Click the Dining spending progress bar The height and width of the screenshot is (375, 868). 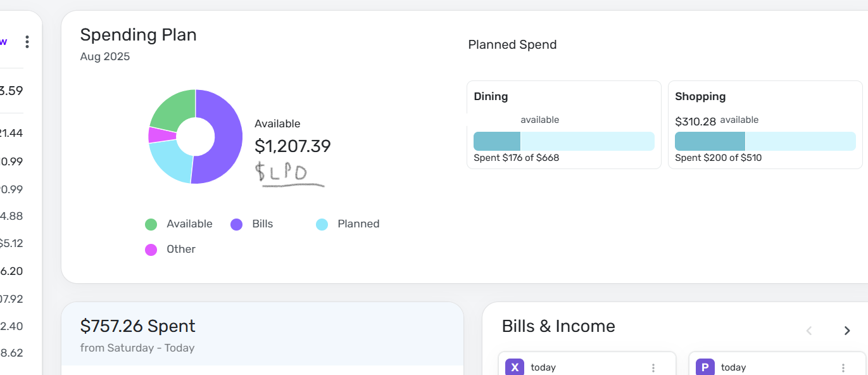tap(563, 141)
